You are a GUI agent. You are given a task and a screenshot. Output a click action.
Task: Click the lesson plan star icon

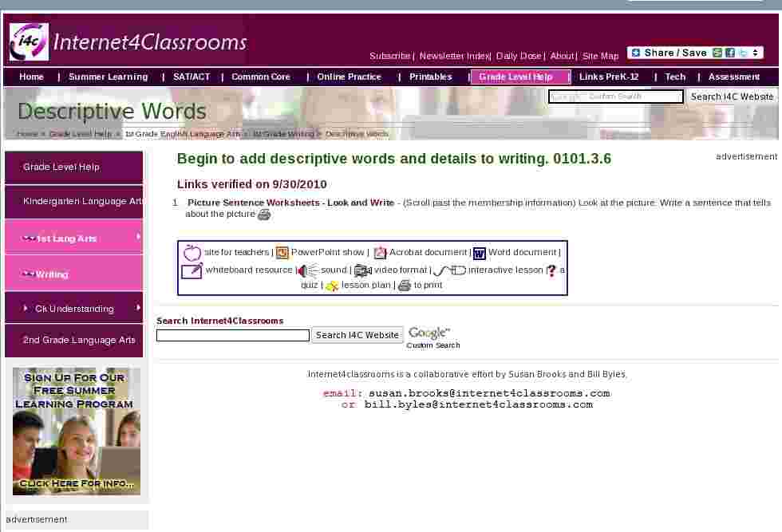(x=332, y=286)
